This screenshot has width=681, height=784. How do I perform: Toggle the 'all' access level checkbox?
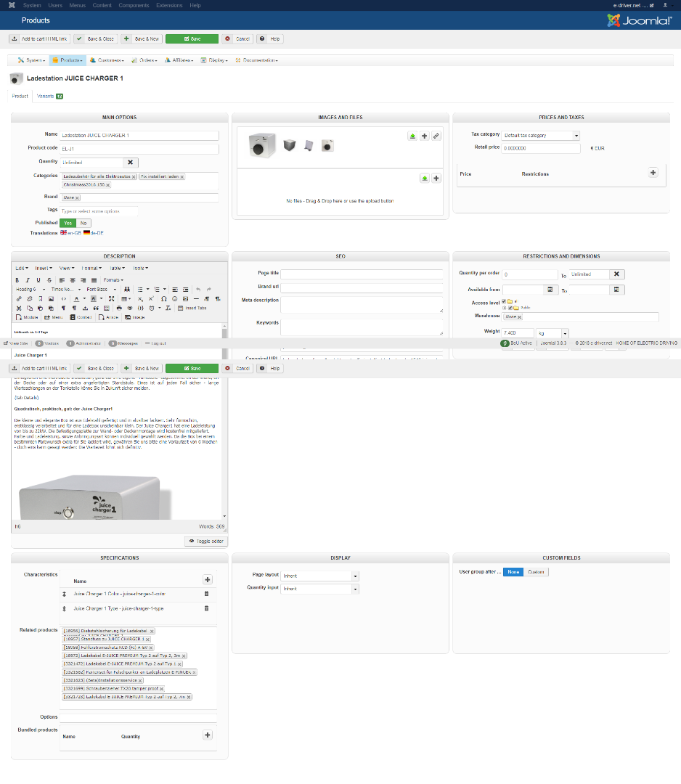coord(504,301)
